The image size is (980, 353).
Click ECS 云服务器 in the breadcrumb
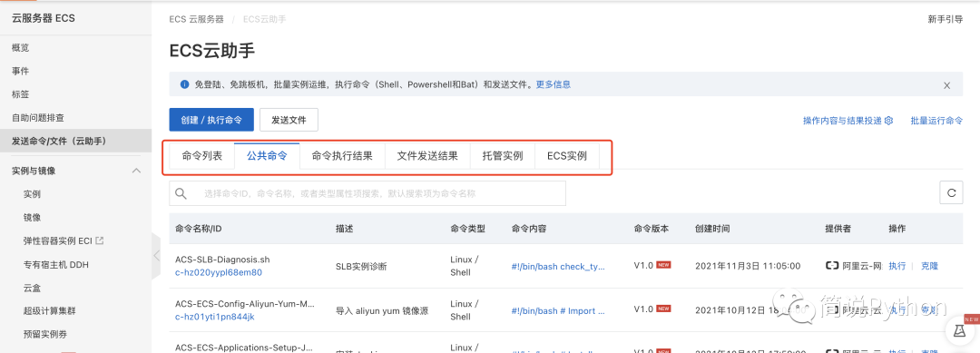tap(196, 19)
